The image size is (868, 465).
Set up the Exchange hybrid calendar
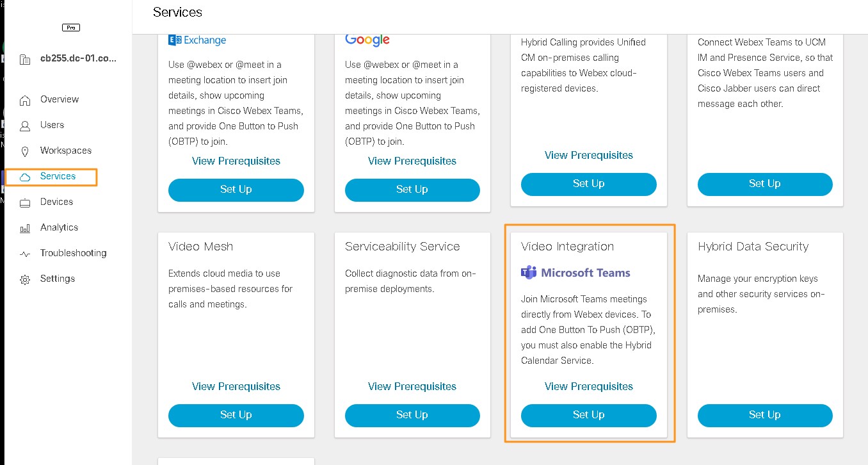236,190
